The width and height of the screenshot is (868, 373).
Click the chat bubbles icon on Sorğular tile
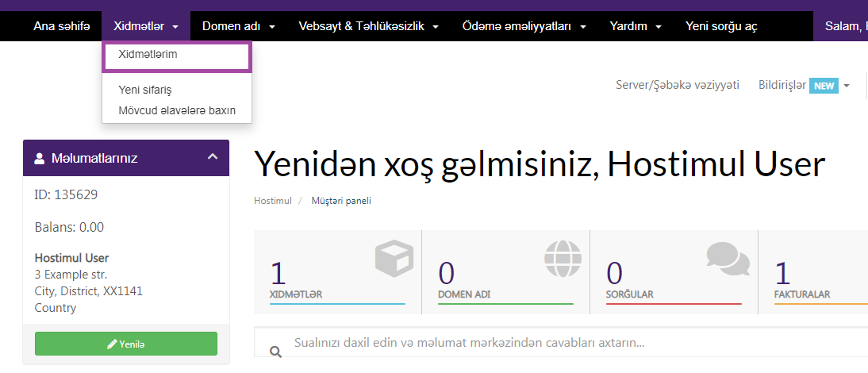coord(728,257)
